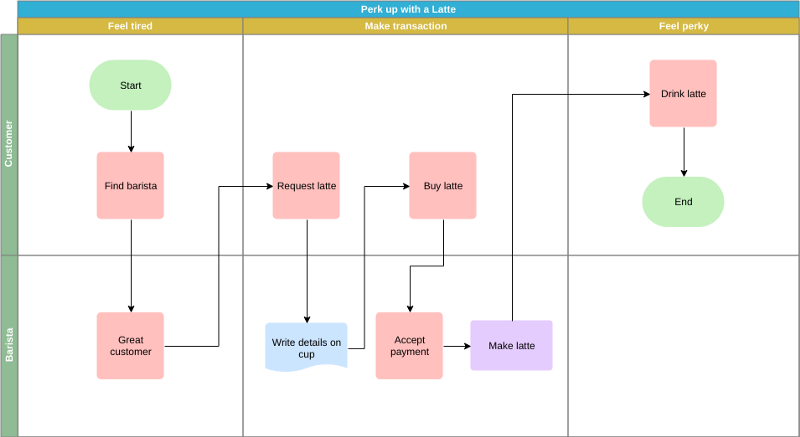
Task: Click the Feel perky column header
Action: click(683, 26)
